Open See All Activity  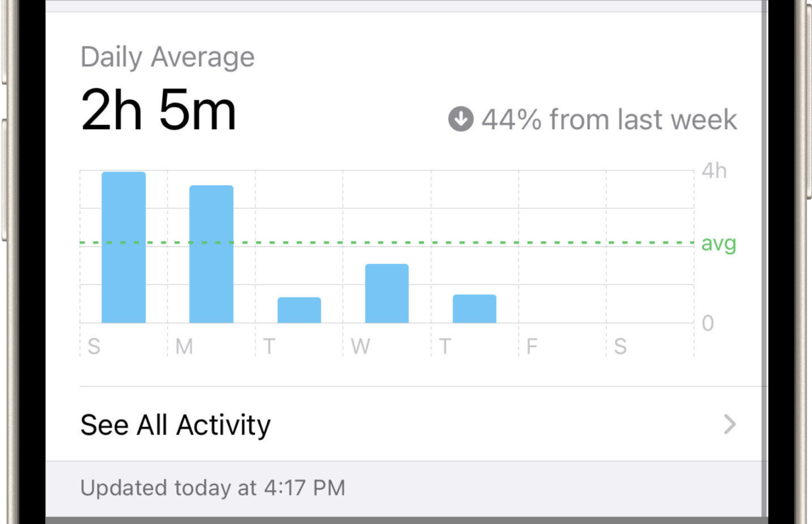point(175,425)
